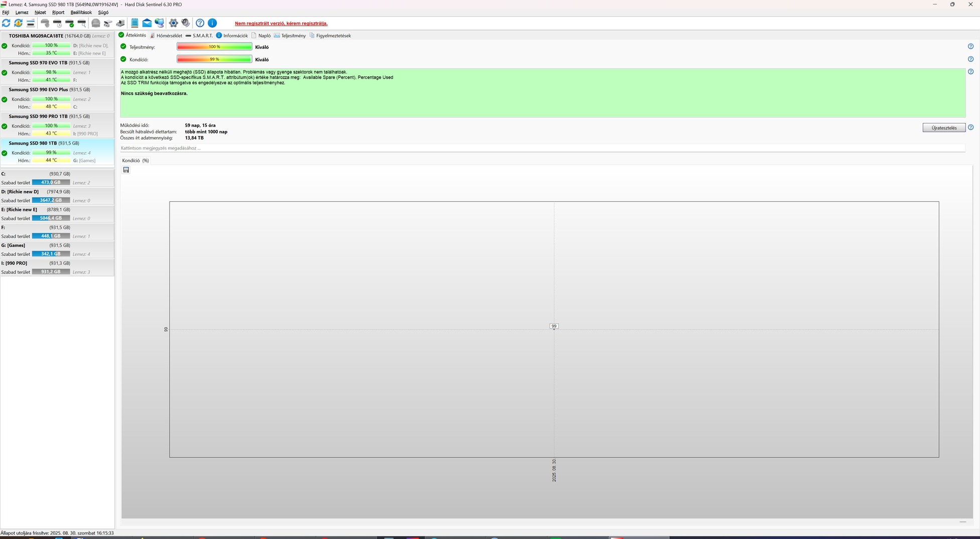Click the gray dome-shaped toolbar icon

coord(96,23)
